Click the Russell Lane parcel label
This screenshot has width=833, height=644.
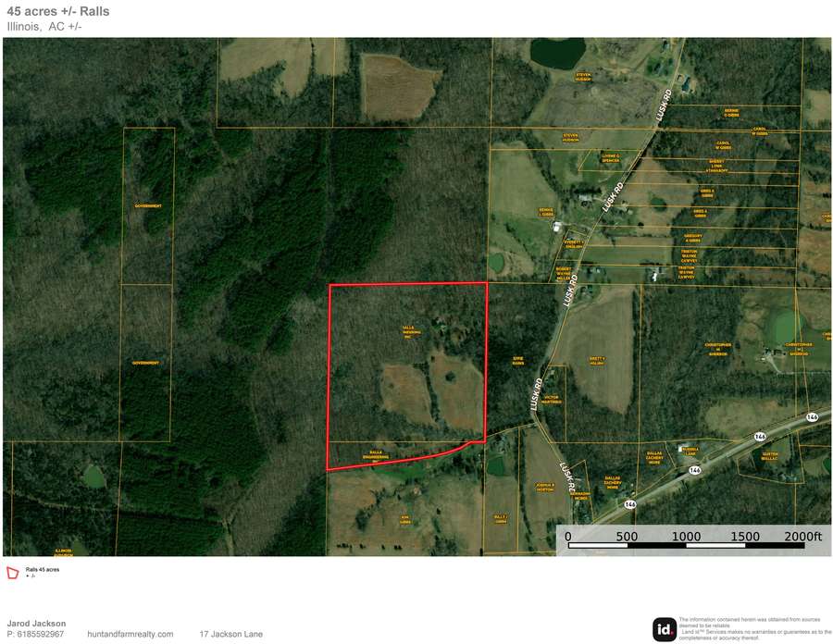pyautogui.click(x=690, y=452)
